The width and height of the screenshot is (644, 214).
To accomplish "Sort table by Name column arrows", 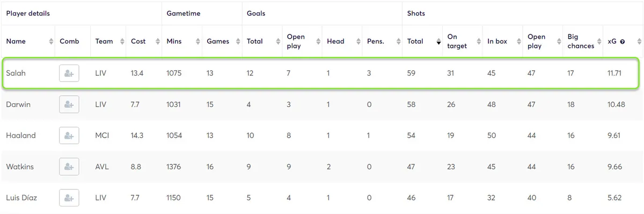I will coord(51,41).
